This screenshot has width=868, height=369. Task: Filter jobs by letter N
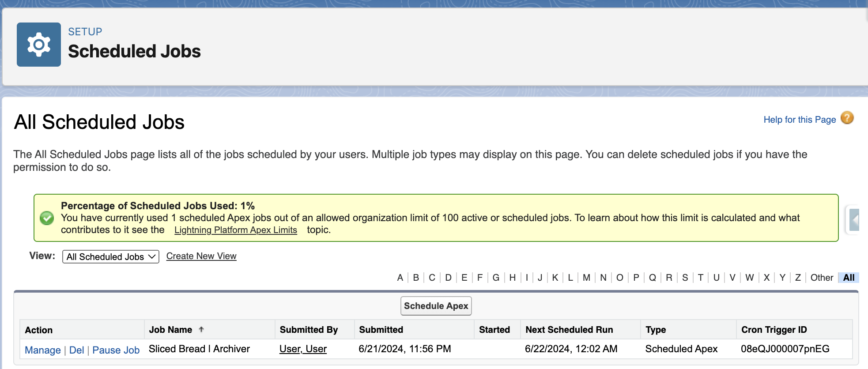pos(603,278)
